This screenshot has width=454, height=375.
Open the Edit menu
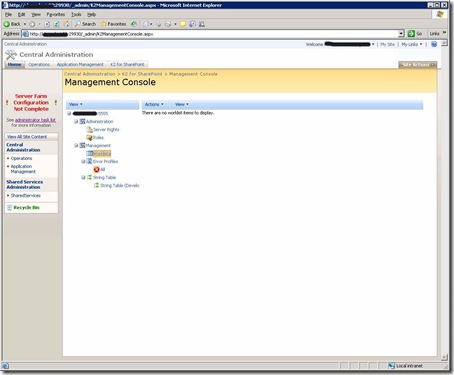[22, 14]
